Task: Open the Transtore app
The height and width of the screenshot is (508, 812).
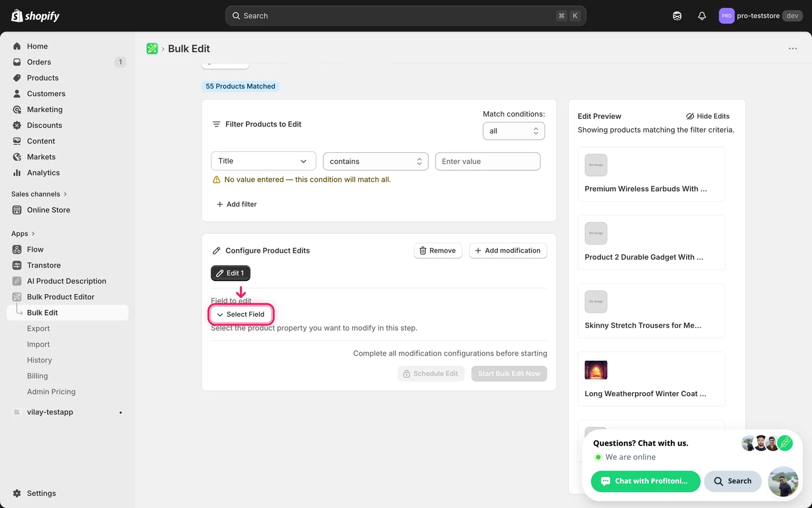Action: coord(44,265)
